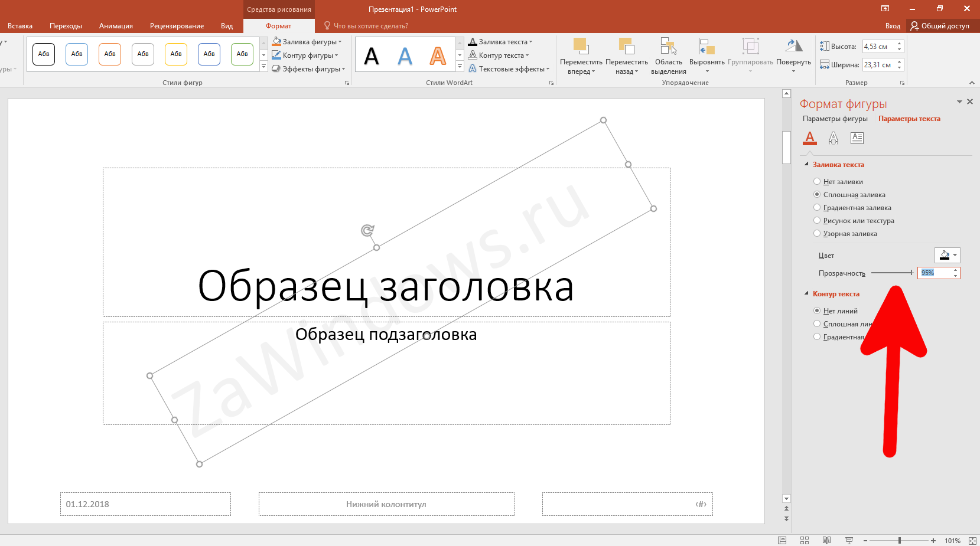Open the Selection Pane (Область выделения)
Screen dimensions: 980x546
[668, 47]
